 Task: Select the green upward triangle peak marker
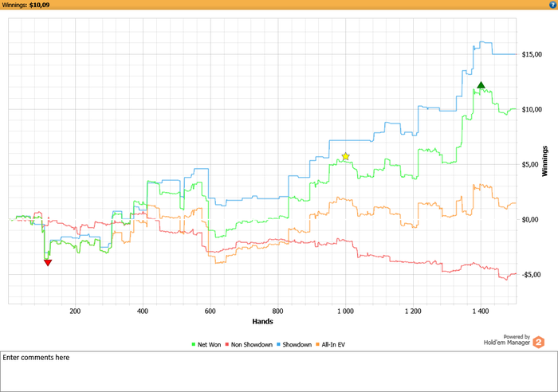(481, 85)
